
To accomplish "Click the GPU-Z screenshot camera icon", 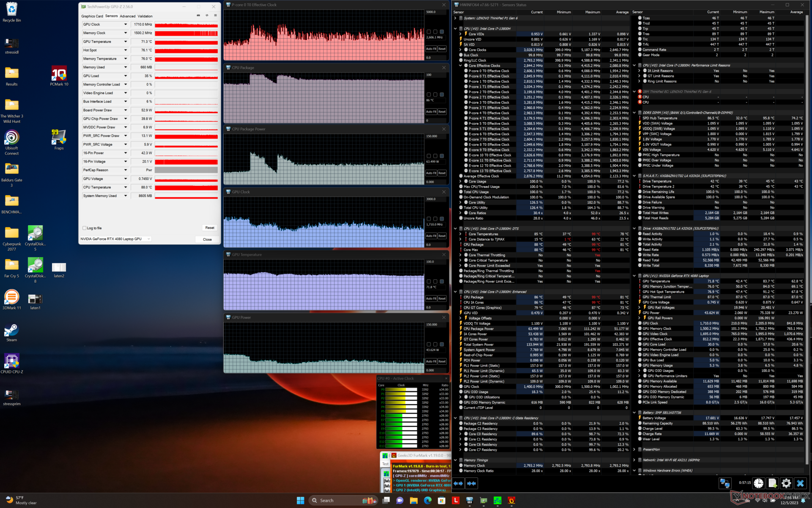I will pyautogui.click(x=198, y=16).
